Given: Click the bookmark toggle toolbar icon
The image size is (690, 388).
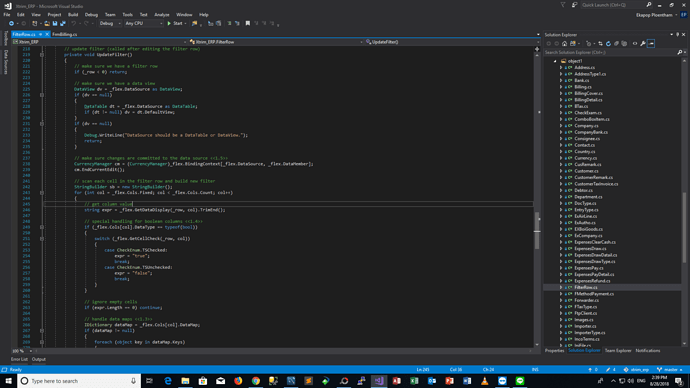Looking at the screenshot, I should click(248, 23).
